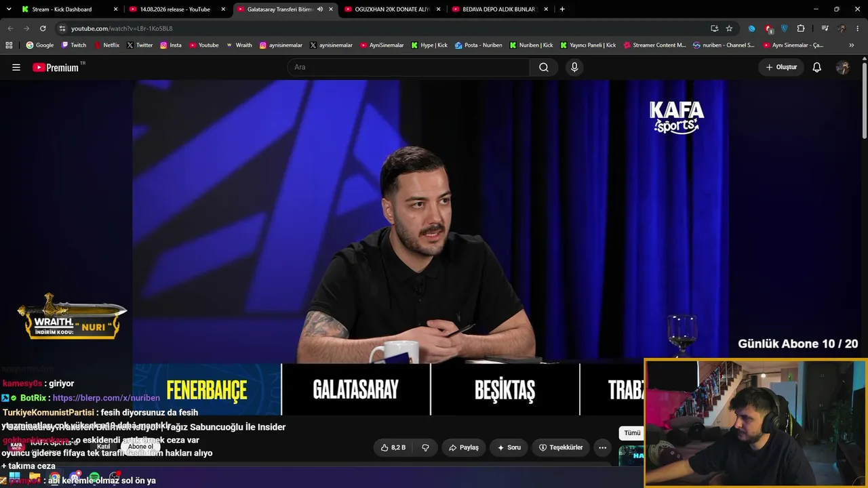The image size is (868, 488).
Task: Open the Yayıncı Paneli | Kick bookmark
Action: (588, 45)
